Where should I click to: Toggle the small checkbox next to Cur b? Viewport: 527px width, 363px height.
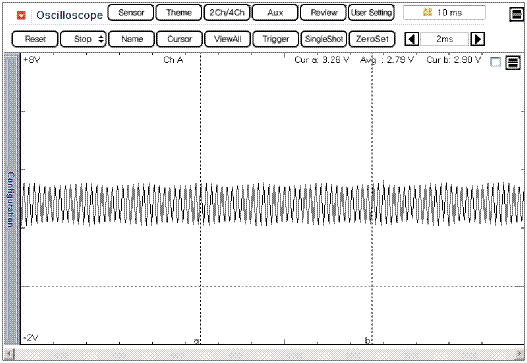click(x=495, y=62)
